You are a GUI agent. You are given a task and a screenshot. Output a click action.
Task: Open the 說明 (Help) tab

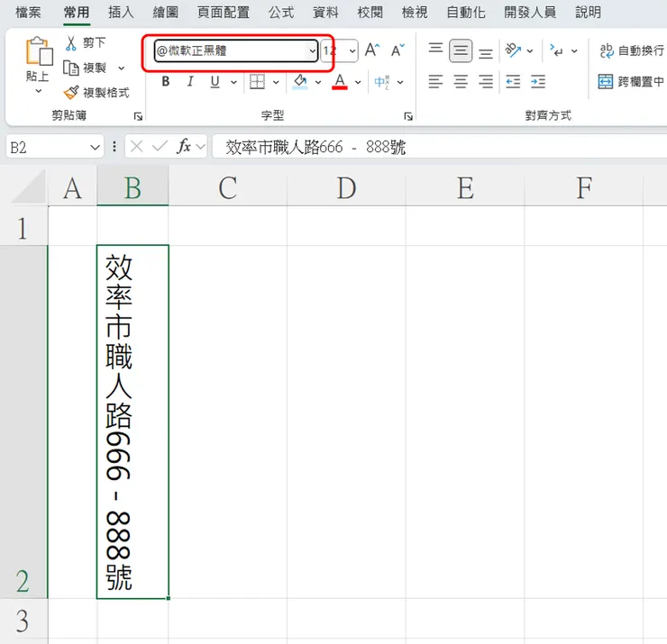click(589, 13)
